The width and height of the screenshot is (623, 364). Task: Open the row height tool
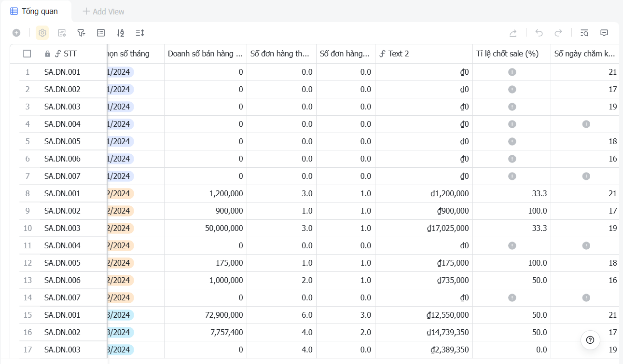(140, 33)
